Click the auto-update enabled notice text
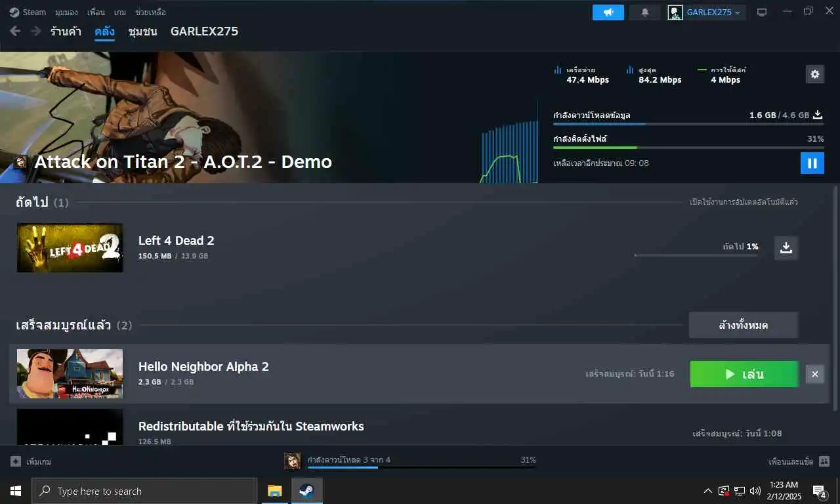 [744, 202]
